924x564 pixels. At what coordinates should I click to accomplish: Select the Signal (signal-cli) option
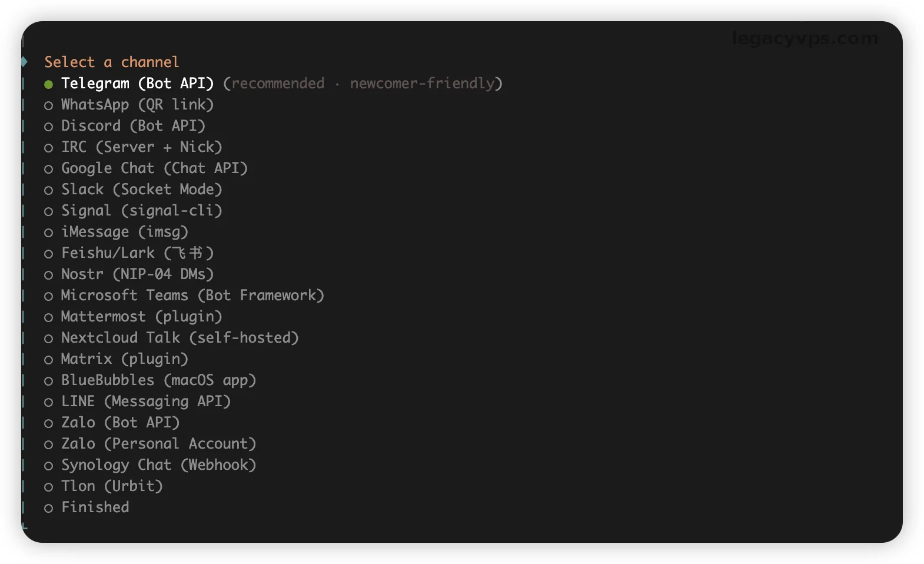click(x=141, y=211)
